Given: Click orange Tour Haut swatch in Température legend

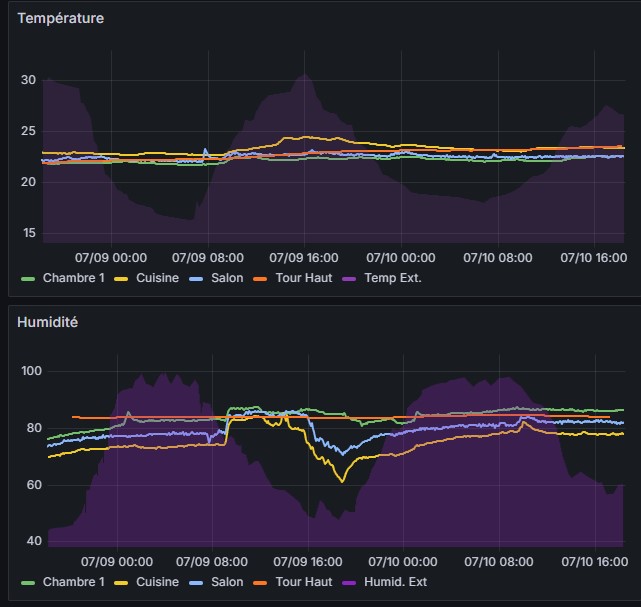Looking at the screenshot, I should pyautogui.click(x=260, y=279).
